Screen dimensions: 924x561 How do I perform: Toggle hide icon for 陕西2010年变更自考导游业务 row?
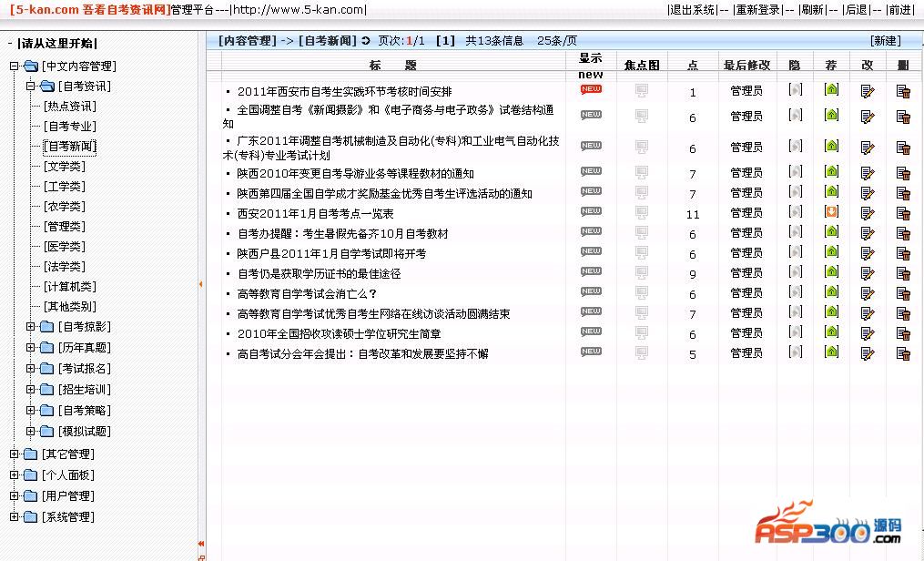coord(796,171)
